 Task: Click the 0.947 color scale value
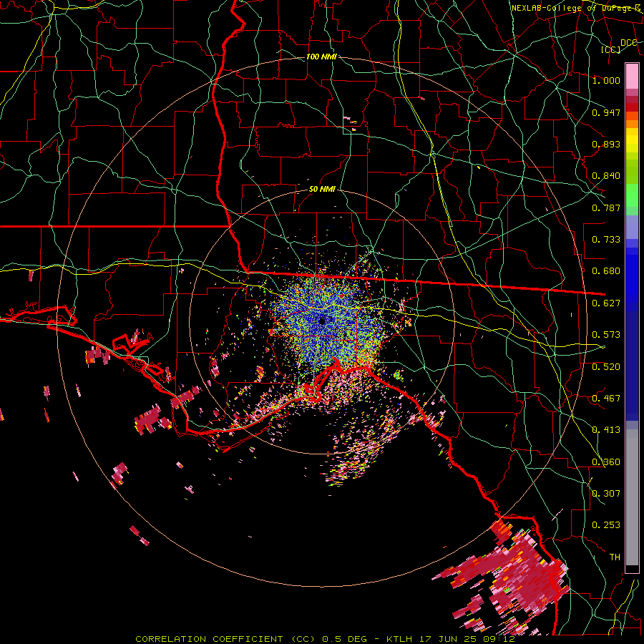(606, 112)
